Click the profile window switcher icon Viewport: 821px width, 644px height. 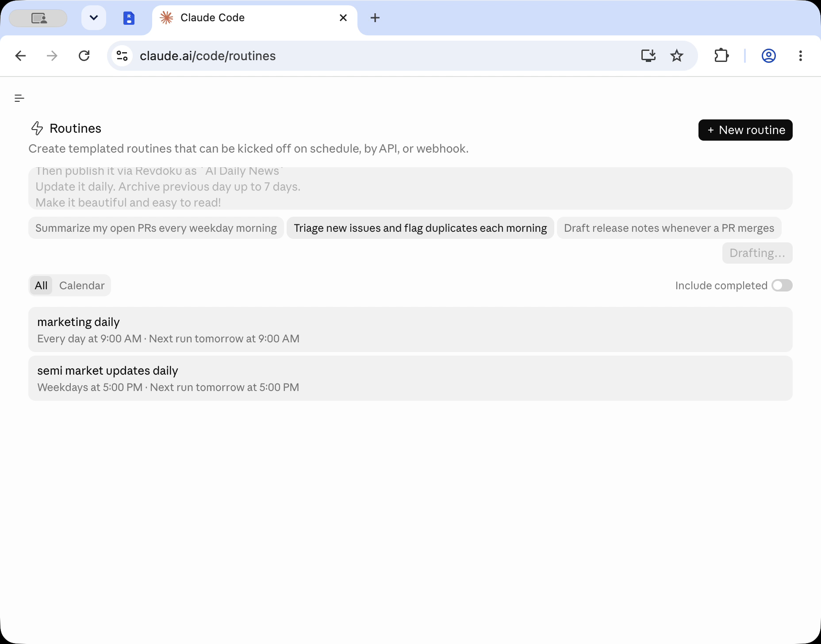38,18
